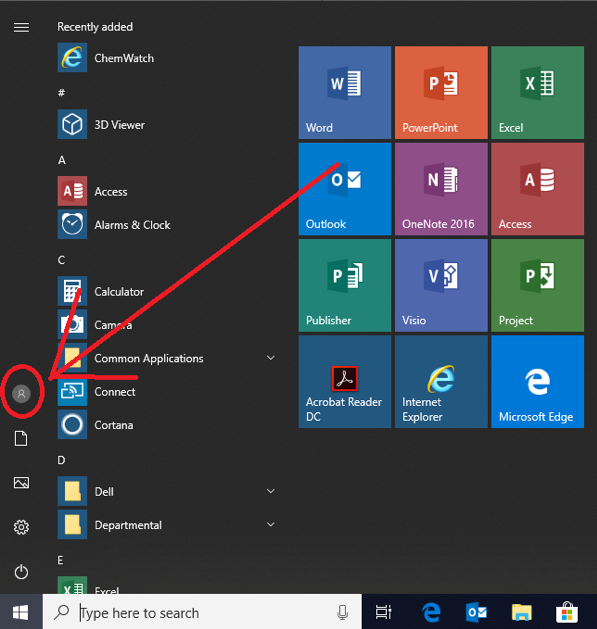This screenshot has width=597, height=629.
Task: Open the Outlook tile
Action: tap(345, 189)
